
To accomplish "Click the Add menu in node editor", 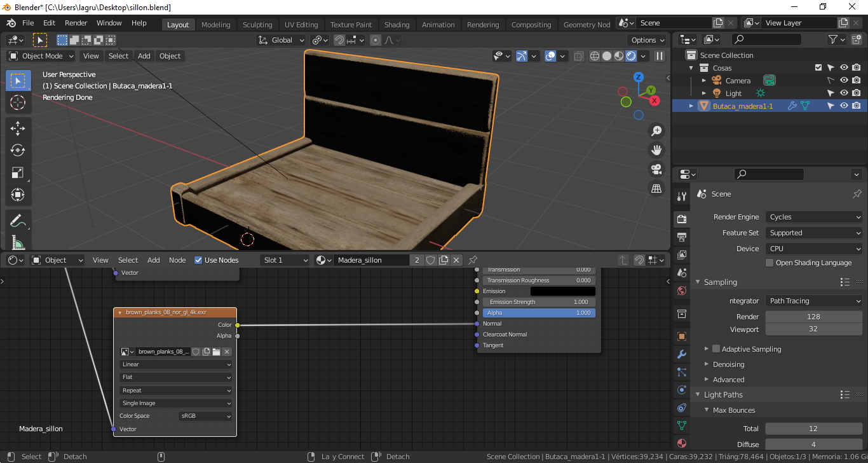I will tap(154, 260).
